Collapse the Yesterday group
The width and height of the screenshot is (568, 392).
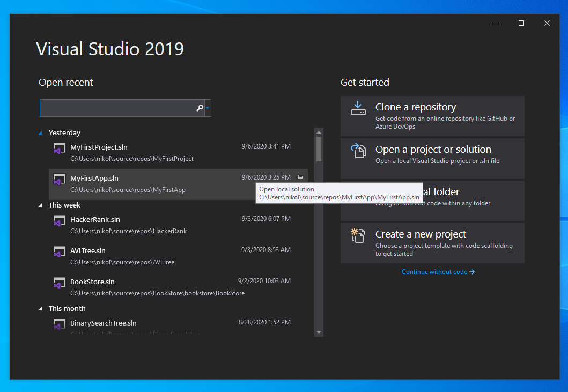(40, 132)
